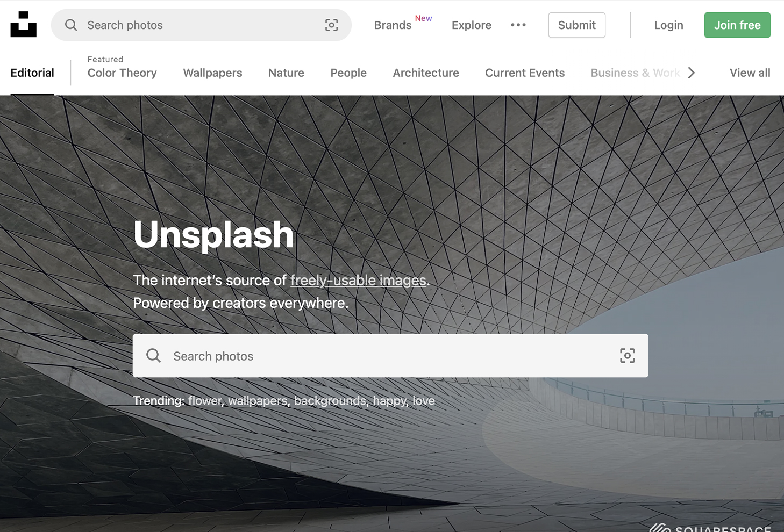
Task: Open the featured Color Theory topic
Action: (x=122, y=73)
